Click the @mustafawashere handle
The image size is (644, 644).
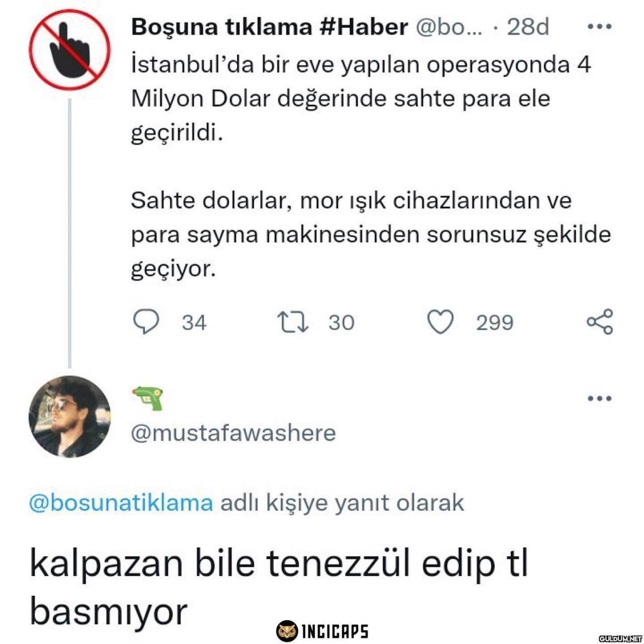pos(233,433)
